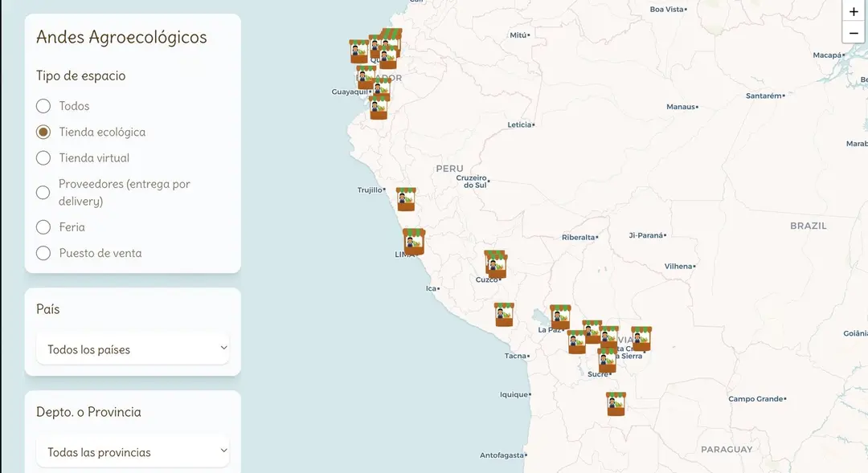
Task: Click the PERU country label
Action: pos(449,169)
